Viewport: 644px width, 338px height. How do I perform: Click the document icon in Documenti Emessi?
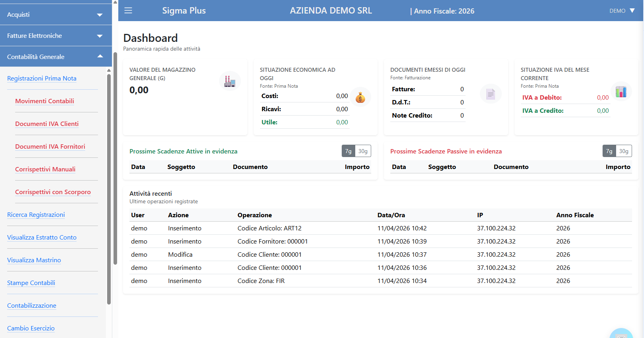[491, 94]
